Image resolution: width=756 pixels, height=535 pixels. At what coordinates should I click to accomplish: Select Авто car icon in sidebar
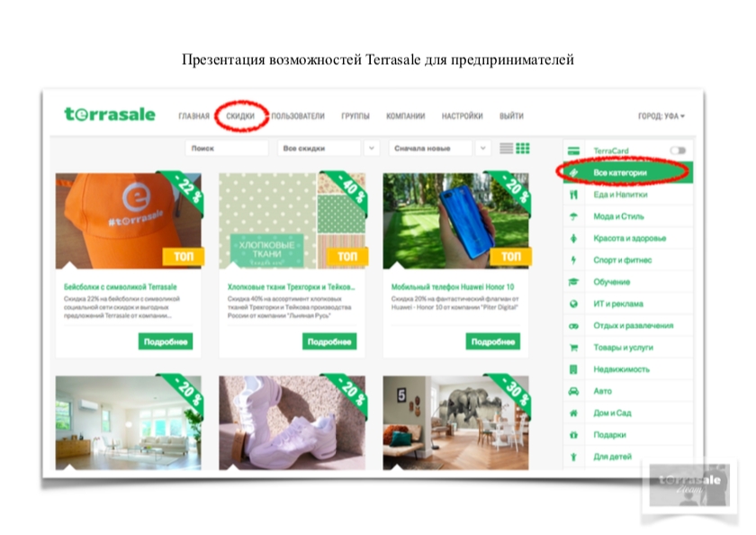click(573, 391)
